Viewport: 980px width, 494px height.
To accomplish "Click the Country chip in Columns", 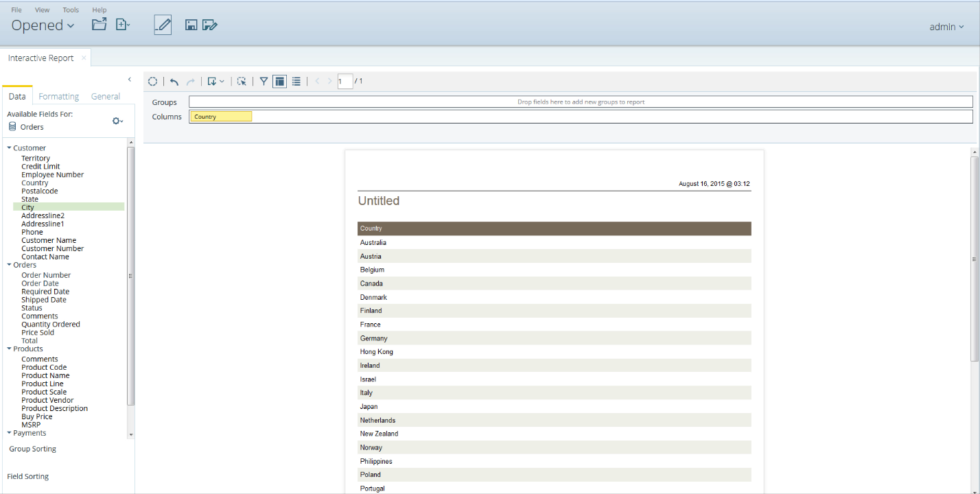I will 221,117.
